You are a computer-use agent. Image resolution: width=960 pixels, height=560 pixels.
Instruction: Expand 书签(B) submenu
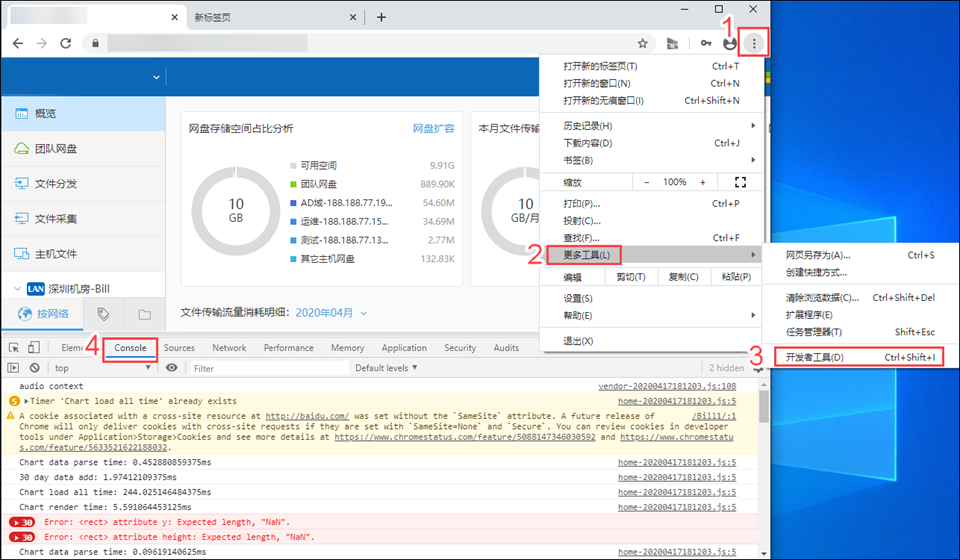651,160
